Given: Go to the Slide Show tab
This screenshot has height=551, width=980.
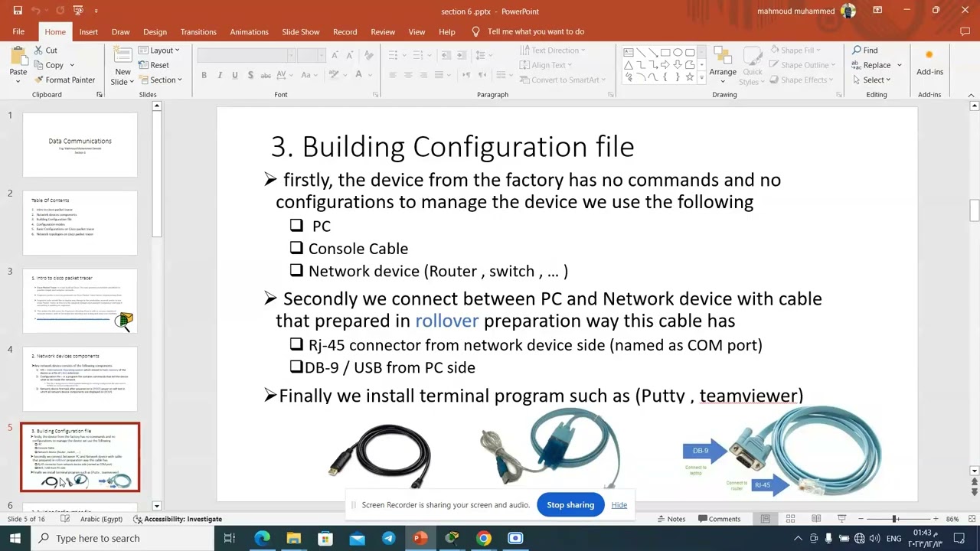Looking at the screenshot, I should (300, 31).
